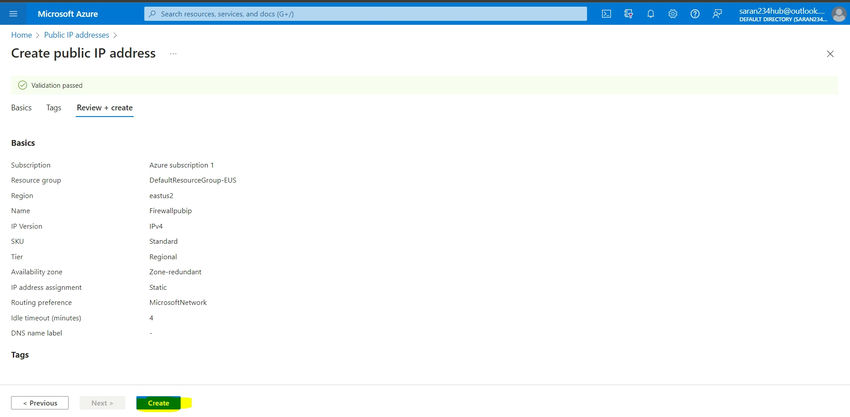Click the IPv4 value
Image resolution: width=850 pixels, height=417 pixels.
click(156, 226)
